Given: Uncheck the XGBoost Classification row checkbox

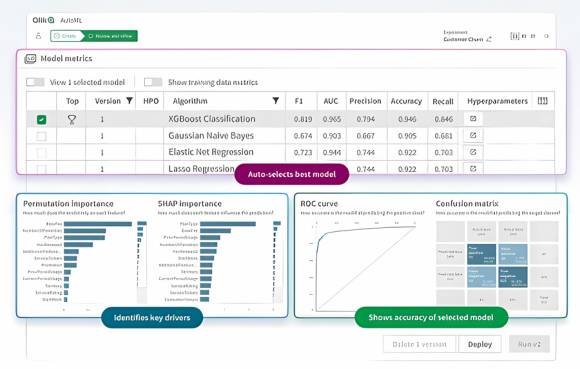Looking at the screenshot, I should [x=41, y=119].
